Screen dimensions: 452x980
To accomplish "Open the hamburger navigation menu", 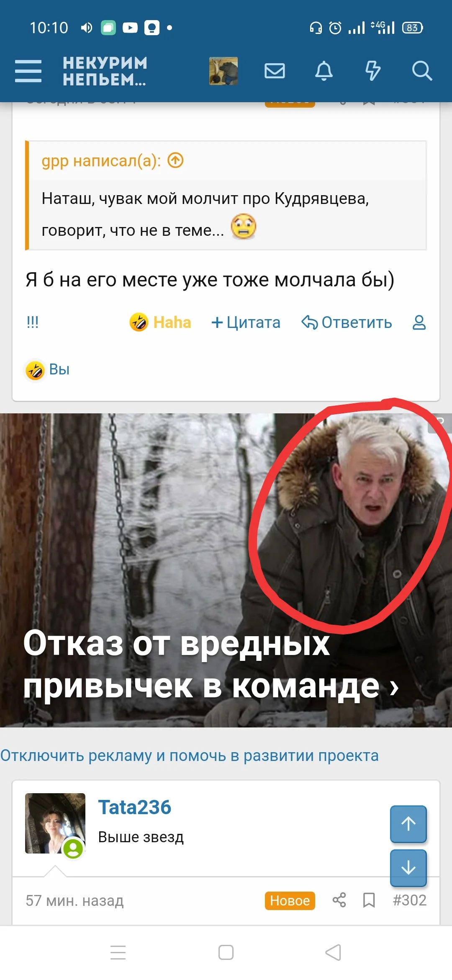I will tap(28, 71).
